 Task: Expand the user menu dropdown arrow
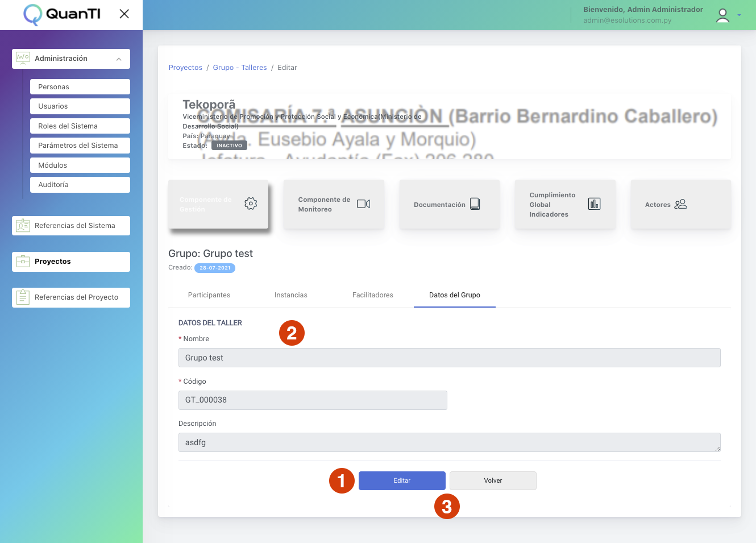739,15
